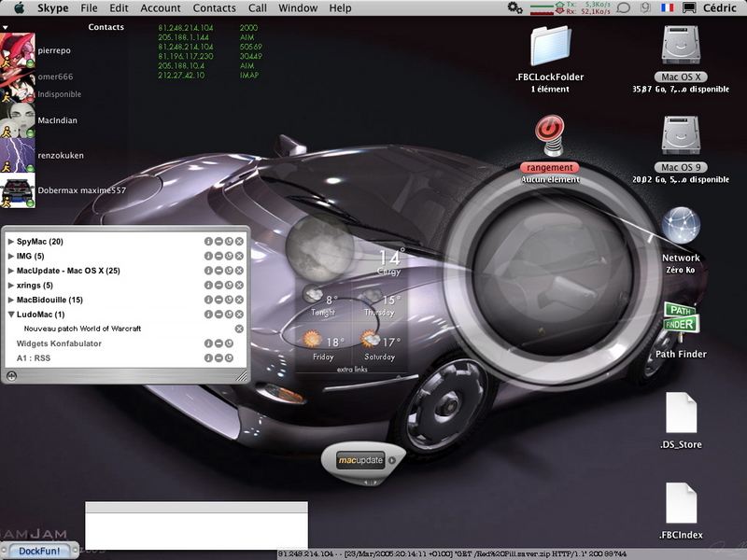Collapse the LudoMac (1) feed
747x560 pixels.
(x=10, y=315)
